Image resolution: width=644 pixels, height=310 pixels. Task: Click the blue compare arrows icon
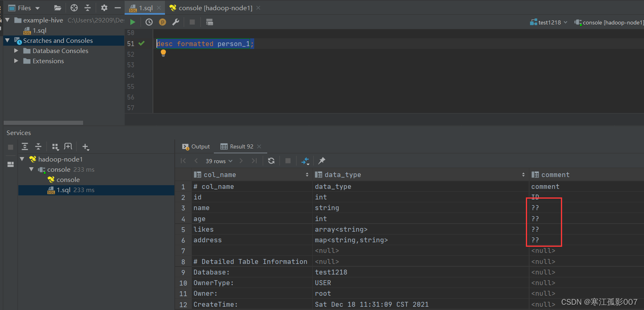[x=305, y=161]
